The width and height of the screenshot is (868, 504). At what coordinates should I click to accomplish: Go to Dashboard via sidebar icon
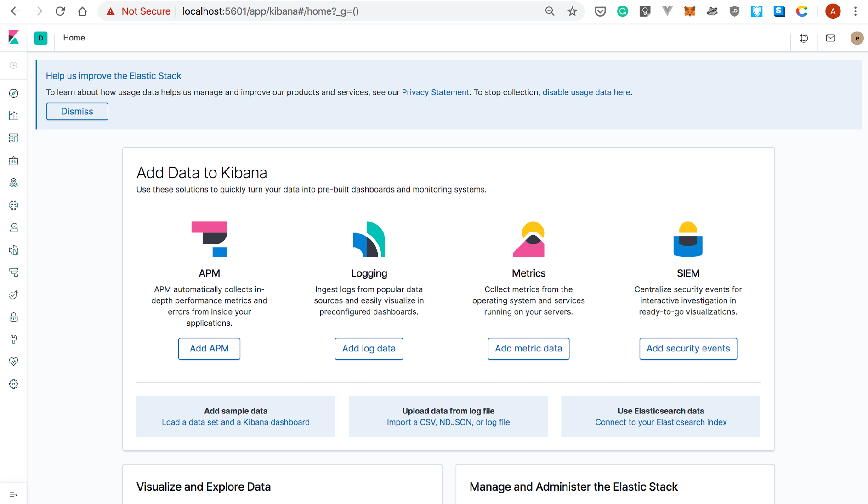pos(14,138)
